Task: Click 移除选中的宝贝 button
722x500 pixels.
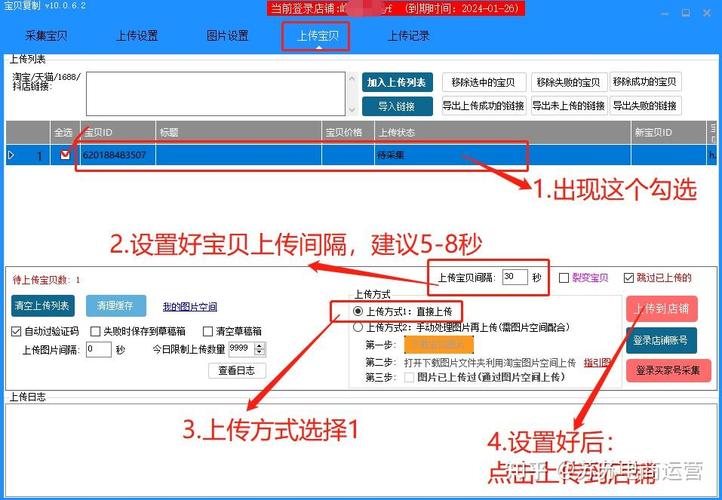Action: (483, 82)
